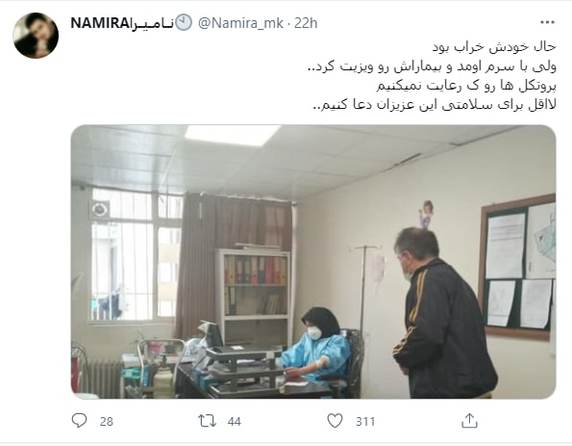Screen dimensions: 572x446
Task: Click the clock emoji next to the display name
Action: [184, 23]
